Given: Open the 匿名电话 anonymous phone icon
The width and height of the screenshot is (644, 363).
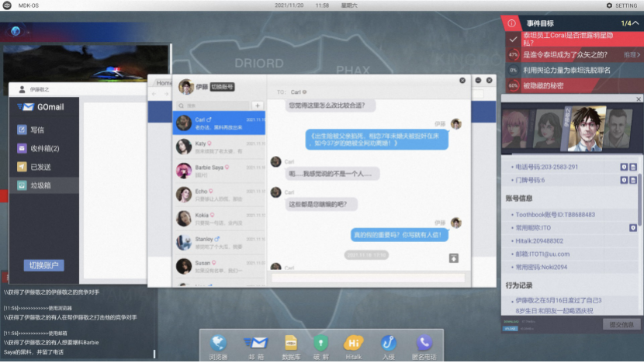Looking at the screenshot, I should [x=424, y=344].
